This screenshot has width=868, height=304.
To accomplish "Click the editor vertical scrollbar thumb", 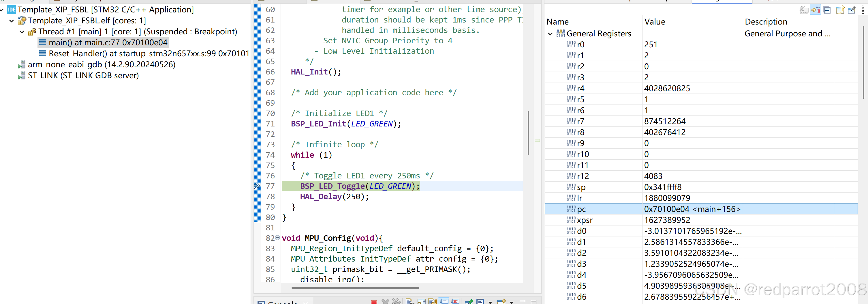I will pyautogui.click(x=528, y=133).
